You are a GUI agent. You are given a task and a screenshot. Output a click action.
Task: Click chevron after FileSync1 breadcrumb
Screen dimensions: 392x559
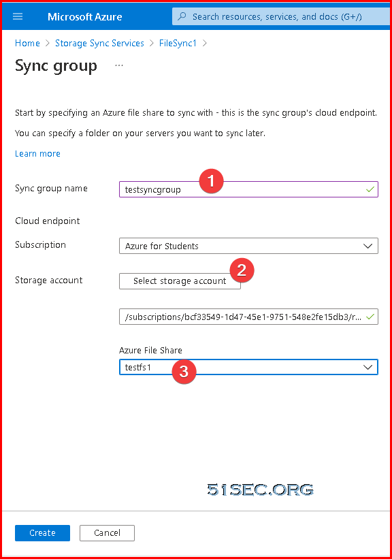(205, 43)
